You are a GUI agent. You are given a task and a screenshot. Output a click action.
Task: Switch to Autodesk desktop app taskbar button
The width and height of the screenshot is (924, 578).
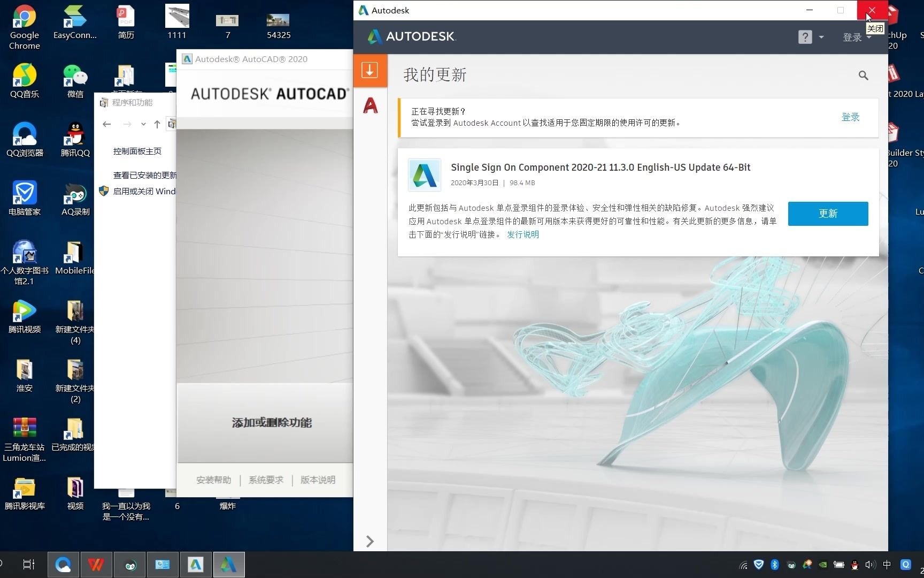point(229,565)
